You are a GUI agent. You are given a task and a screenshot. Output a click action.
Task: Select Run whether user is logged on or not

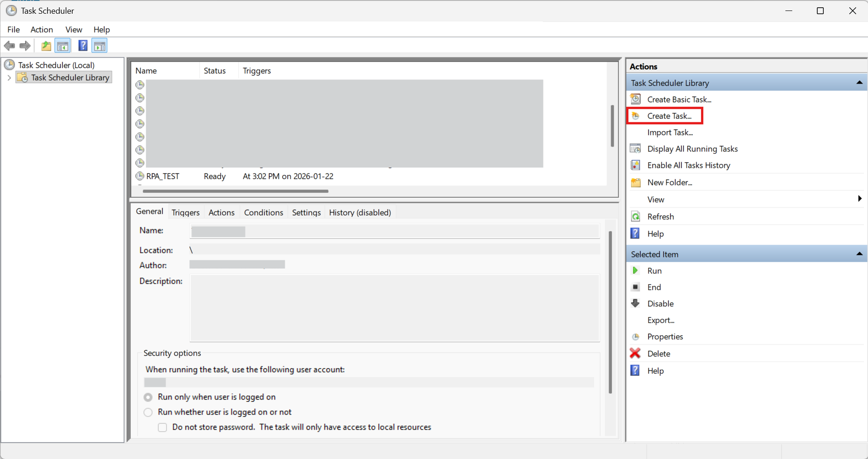(x=148, y=412)
